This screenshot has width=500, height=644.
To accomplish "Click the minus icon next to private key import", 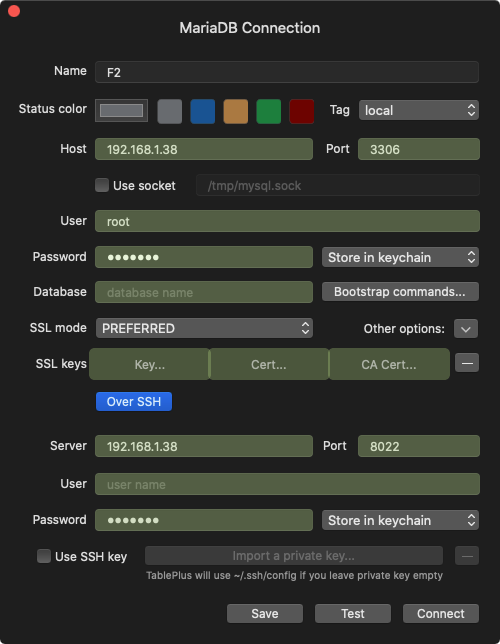I will click(x=467, y=556).
